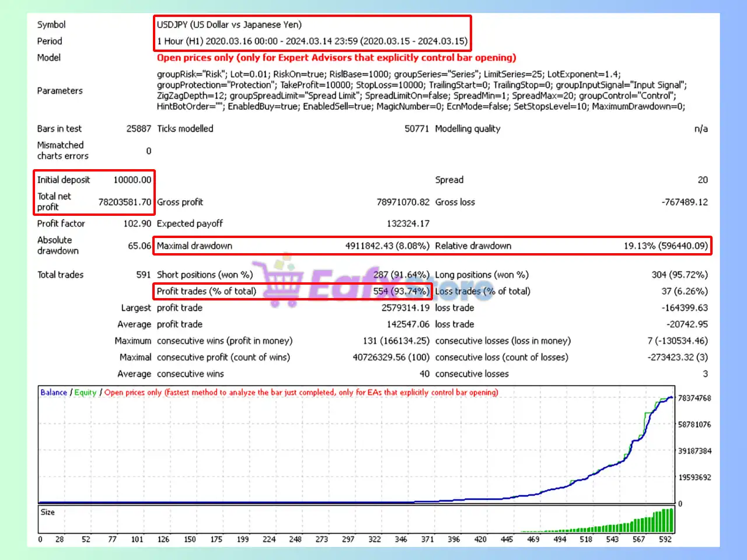Click the tallest green size bar
Image resolution: width=747 pixels, height=560 pixels.
pos(671,520)
